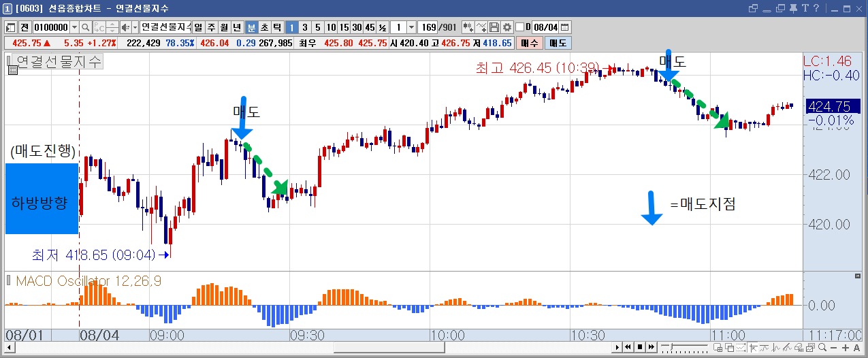Click the save floppy disk icon
This screenshot has height=358, width=868.
(494, 27)
